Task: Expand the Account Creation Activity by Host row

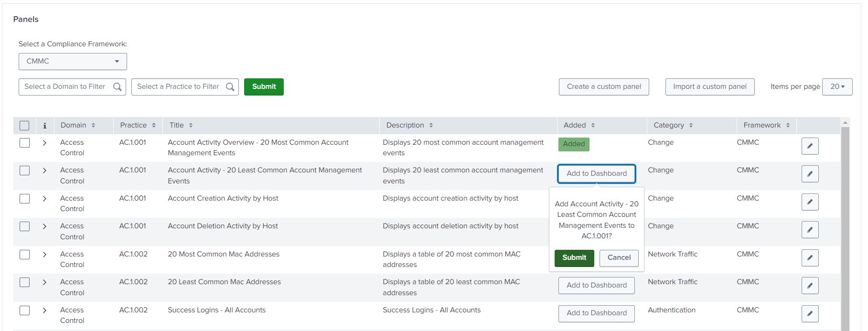Action: tap(44, 199)
